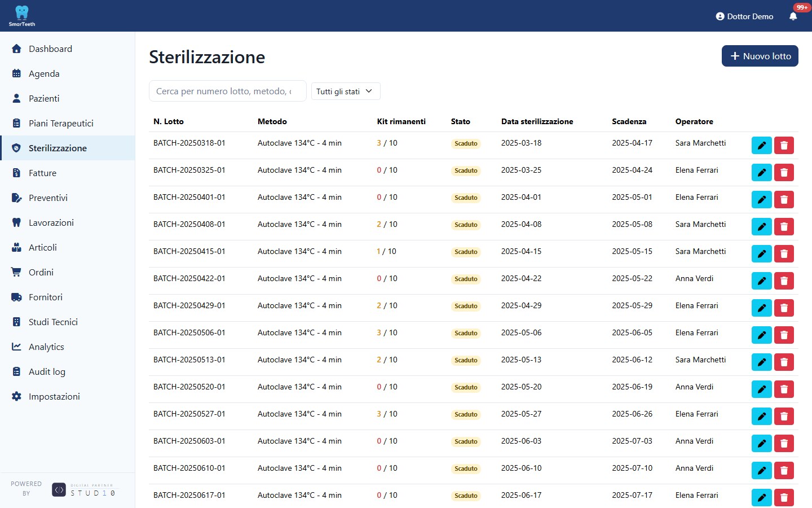This screenshot has width=812, height=508.
Task: Edit batch BATCH-20250408-01
Action: click(x=761, y=226)
